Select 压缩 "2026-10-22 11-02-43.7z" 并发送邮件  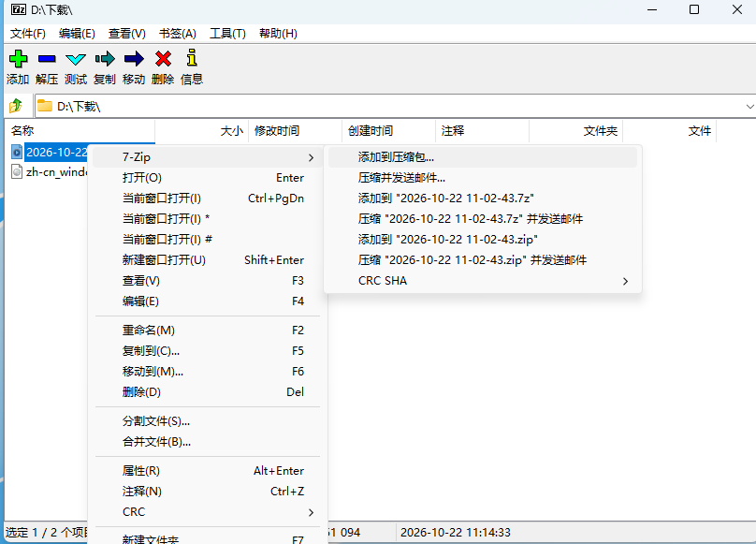pos(483,219)
